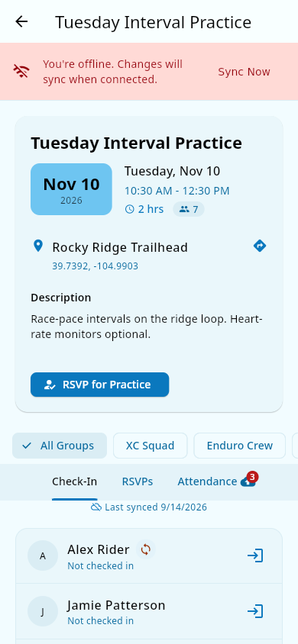The width and height of the screenshot is (298, 644).
Task: Open the Attendance tab
Action: click(207, 481)
